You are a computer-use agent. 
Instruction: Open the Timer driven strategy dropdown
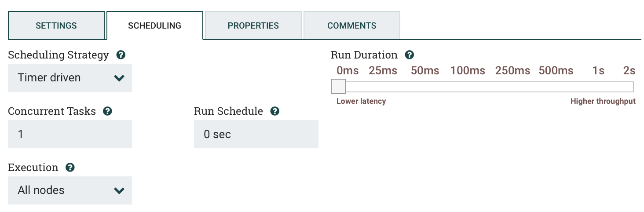[x=70, y=78]
